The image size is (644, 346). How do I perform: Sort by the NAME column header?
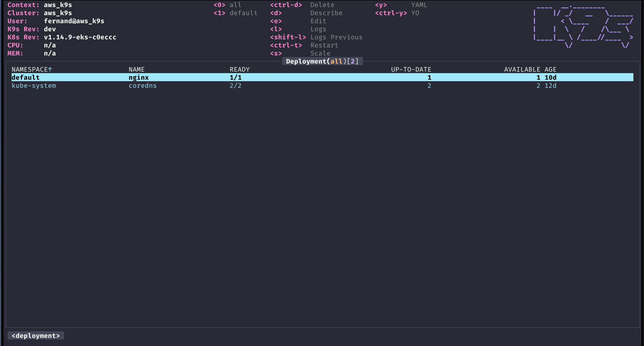(x=136, y=69)
